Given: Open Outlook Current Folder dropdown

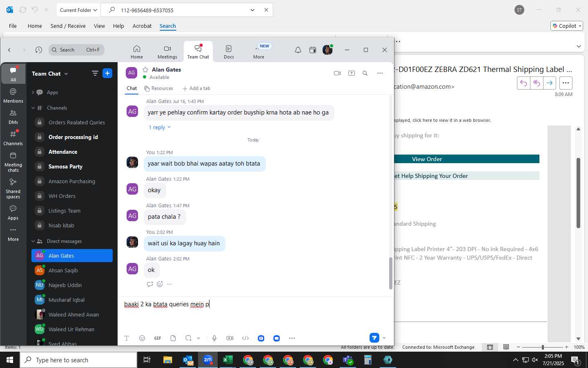Looking at the screenshot, I should pos(78,10).
